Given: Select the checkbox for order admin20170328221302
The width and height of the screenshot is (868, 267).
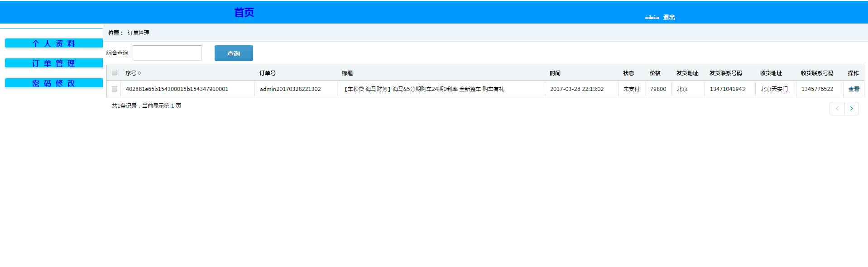Looking at the screenshot, I should 115,89.
